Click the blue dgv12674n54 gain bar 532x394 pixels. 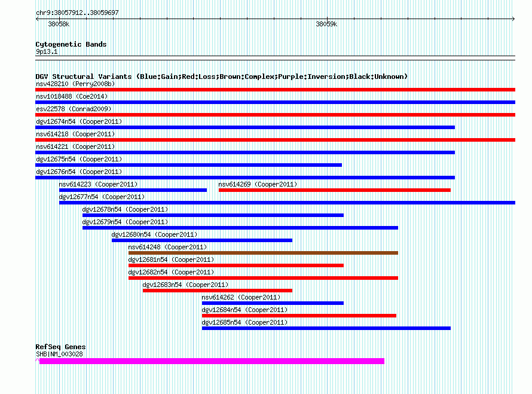click(x=245, y=127)
